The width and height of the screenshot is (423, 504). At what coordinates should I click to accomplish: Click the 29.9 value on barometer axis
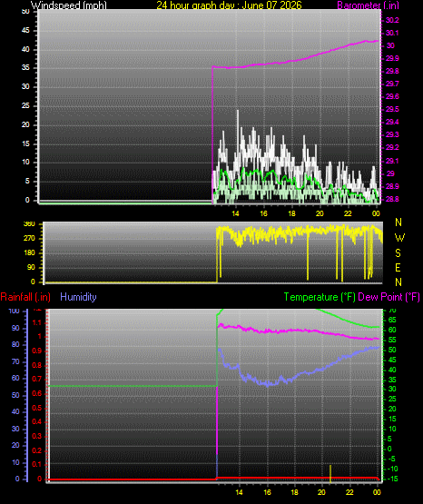coord(392,58)
